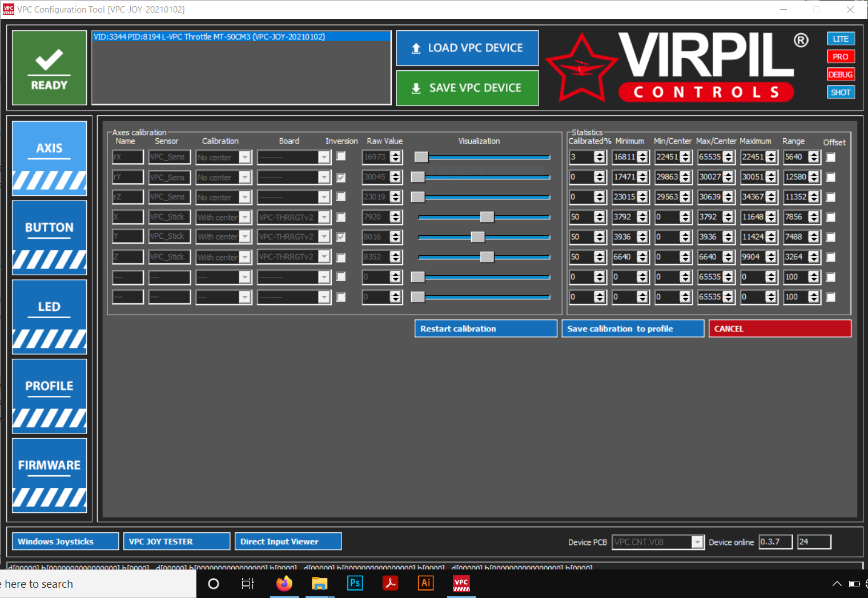
Task: Click the battery icon in system tray
Action: [x=854, y=584]
